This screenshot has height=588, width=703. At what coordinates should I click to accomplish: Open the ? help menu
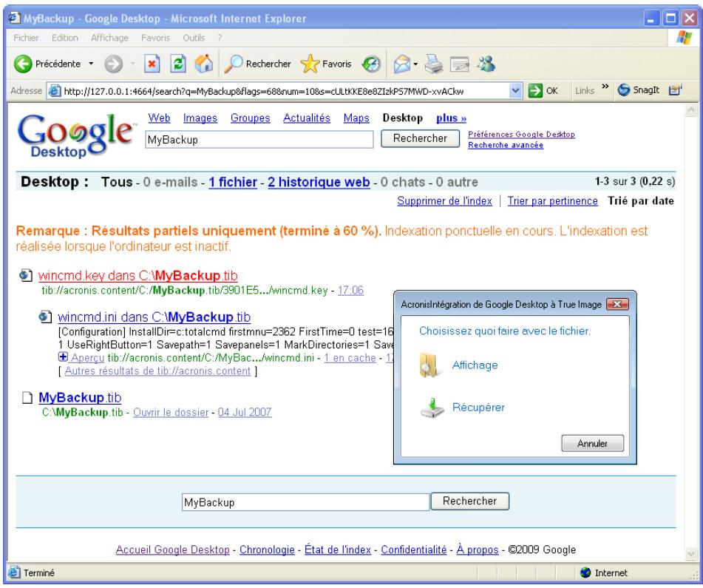pyautogui.click(x=220, y=38)
